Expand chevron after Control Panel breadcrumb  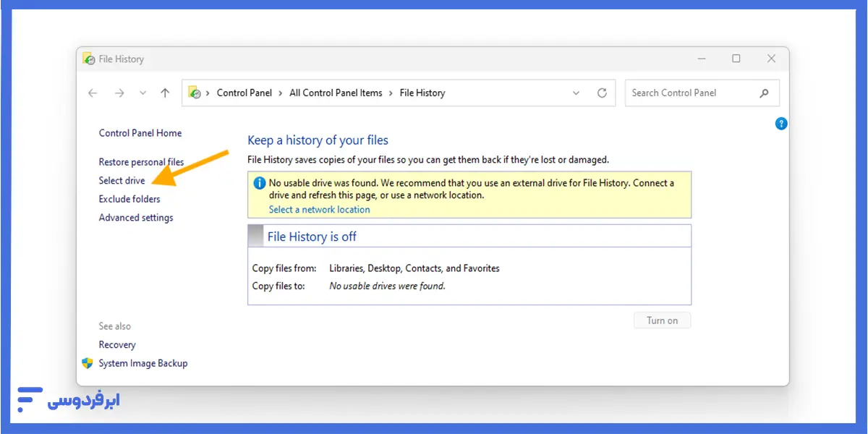281,93
